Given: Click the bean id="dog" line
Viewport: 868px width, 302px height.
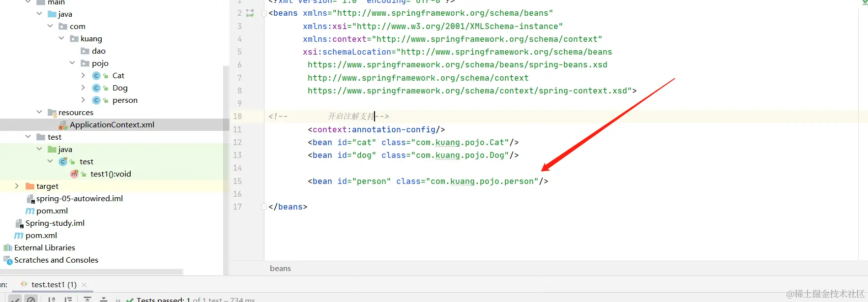Looking at the screenshot, I should click(413, 155).
